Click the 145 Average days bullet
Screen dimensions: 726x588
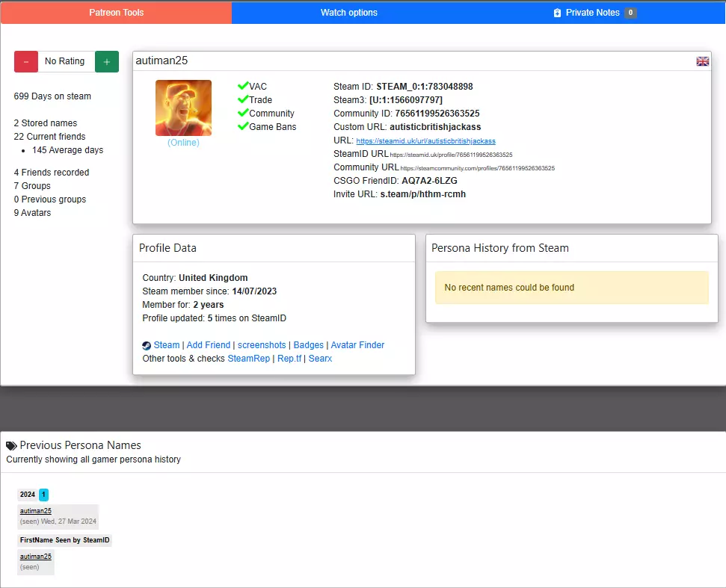67,150
